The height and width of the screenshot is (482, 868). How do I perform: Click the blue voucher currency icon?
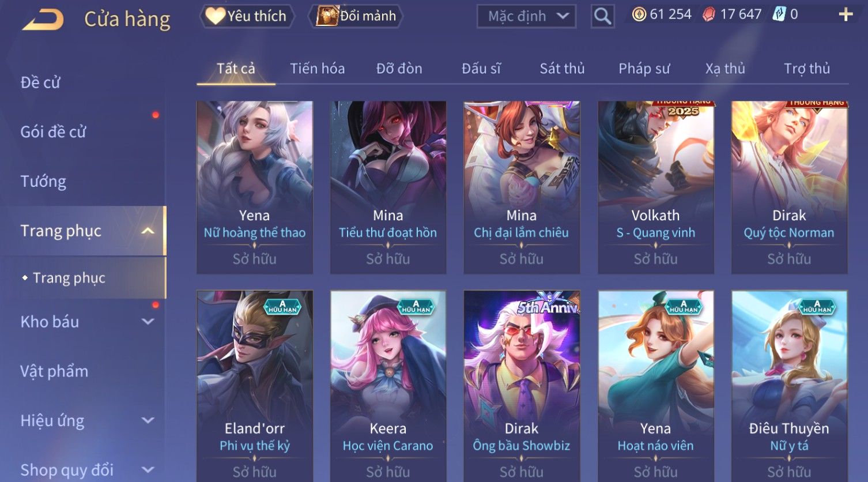tap(779, 14)
